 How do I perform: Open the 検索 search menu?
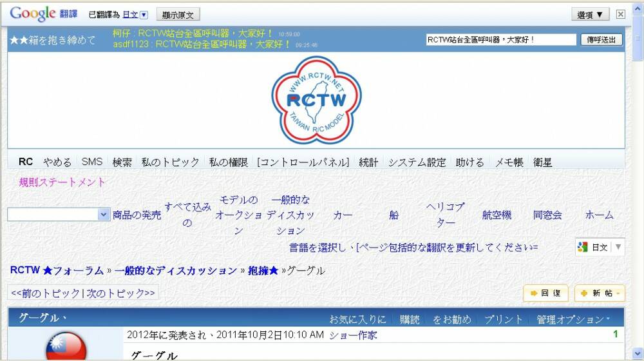(x=122, y=162)
